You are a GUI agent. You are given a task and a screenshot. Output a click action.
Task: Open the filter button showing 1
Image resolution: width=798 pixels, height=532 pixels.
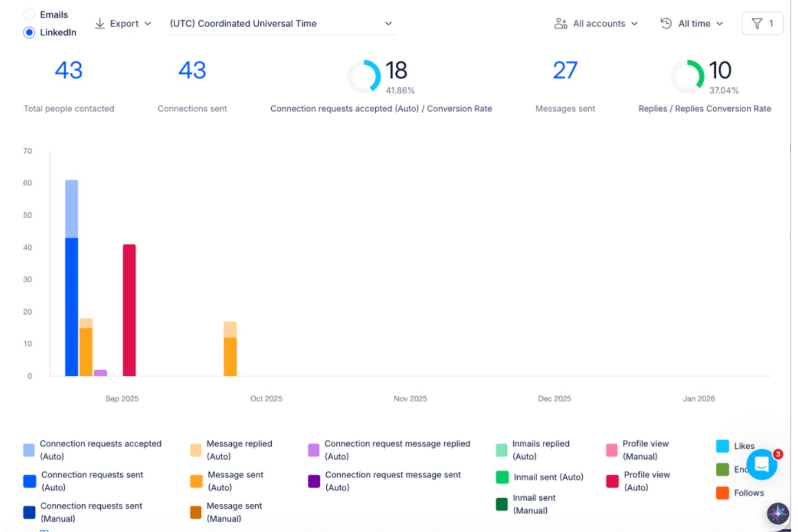pyautogui.click(x=762, y=24)
